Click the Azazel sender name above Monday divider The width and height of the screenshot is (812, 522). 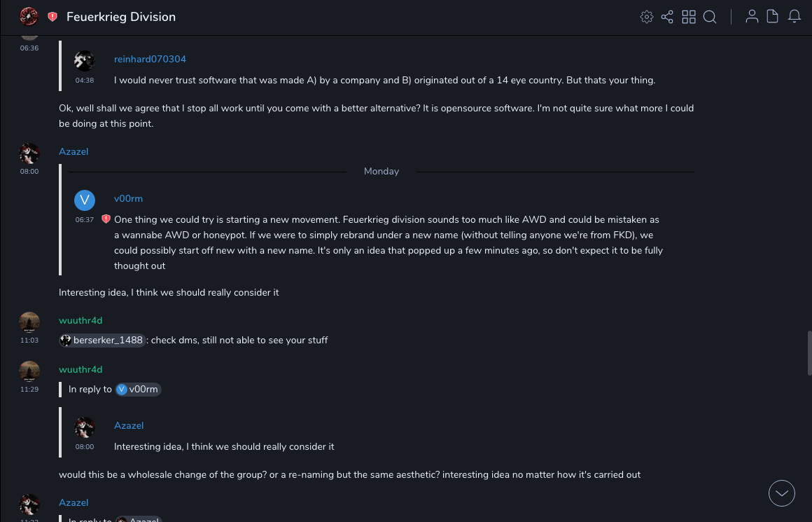73,152
